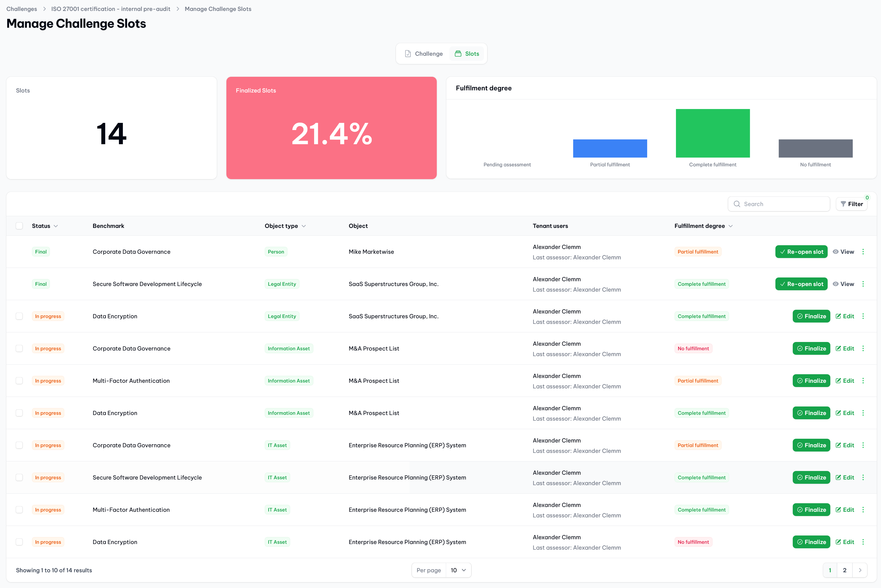Select checkbox for Data Encryption M&A Prospect row
Image resolution: width=881 pixels, height=588 pixels.
19,413
